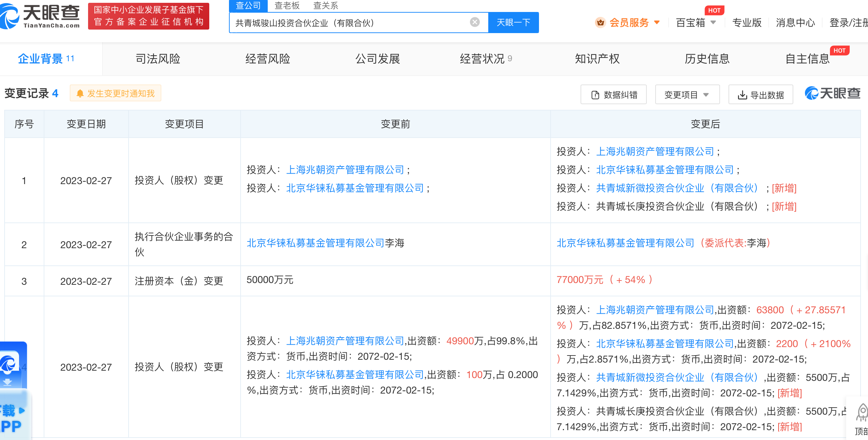The image size is (868, 440).
Task: Expand the 百宝箱 dropdown arrow
Action: point(713,23)
